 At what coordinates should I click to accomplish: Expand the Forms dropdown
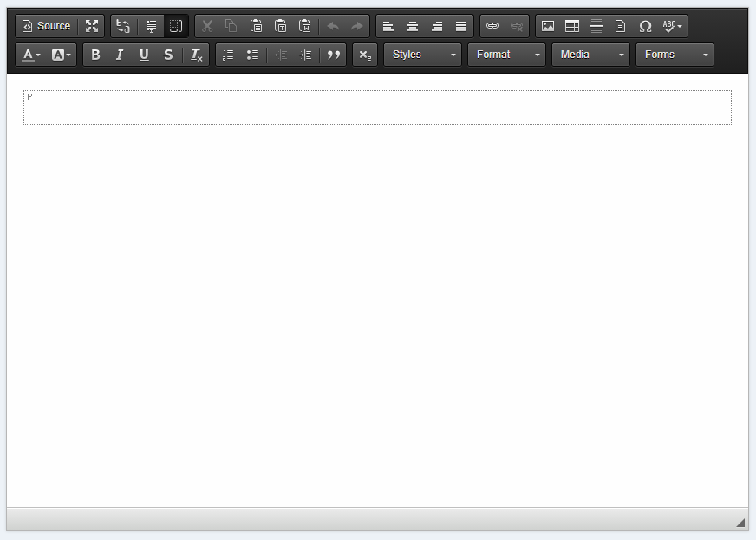click(x=675, y=54)
